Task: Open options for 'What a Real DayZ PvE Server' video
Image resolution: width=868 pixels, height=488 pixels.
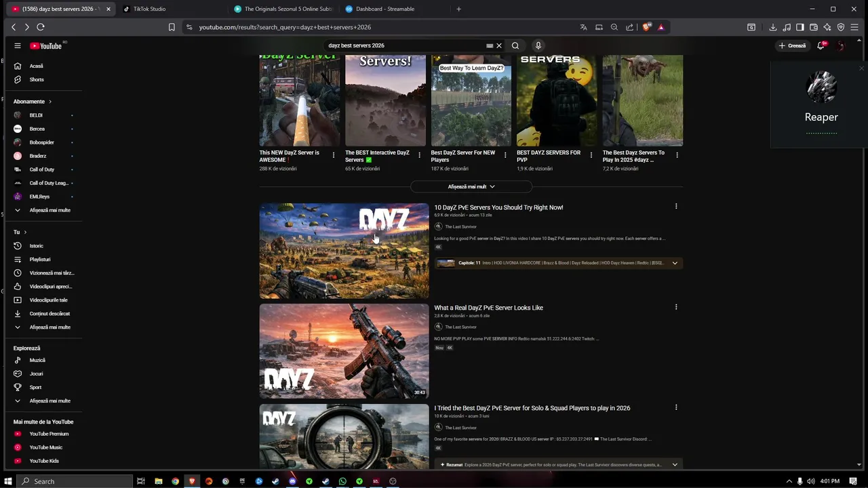Action: click(x=676, y=306)
